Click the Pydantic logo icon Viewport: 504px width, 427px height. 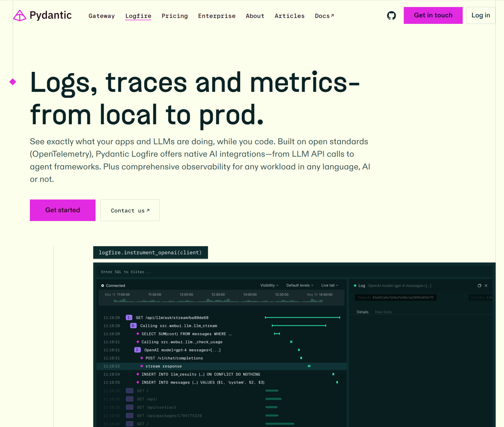coord(20,15)
